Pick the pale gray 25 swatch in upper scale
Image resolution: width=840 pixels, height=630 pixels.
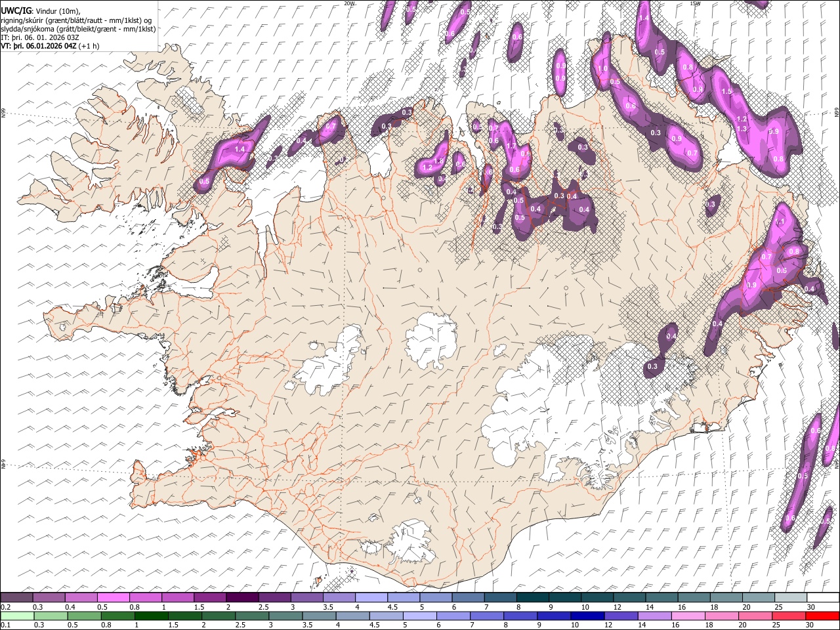tap(791, 598)
